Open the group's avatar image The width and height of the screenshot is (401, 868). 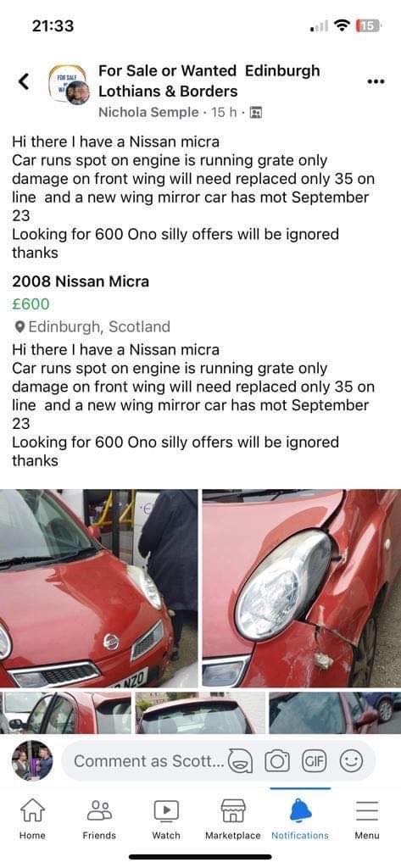coord(69,85)
